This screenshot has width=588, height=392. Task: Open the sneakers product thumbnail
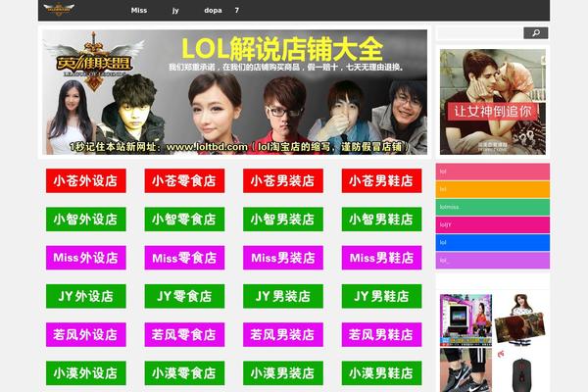(465, 370)
